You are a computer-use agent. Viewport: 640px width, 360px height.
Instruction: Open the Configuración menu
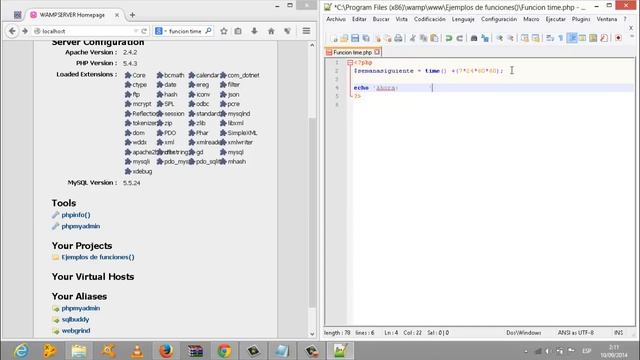click(x=499, y=19)
